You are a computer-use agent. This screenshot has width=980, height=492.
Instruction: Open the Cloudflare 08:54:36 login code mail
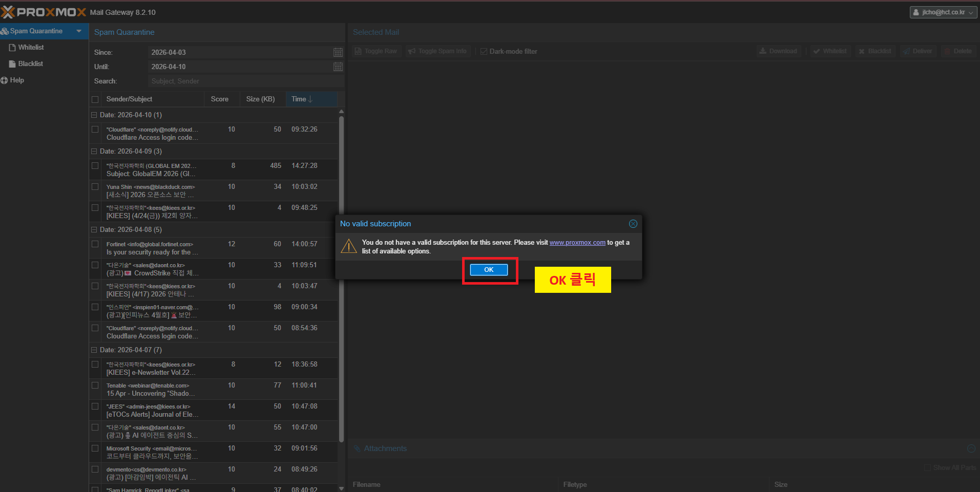tap(214, 332)
